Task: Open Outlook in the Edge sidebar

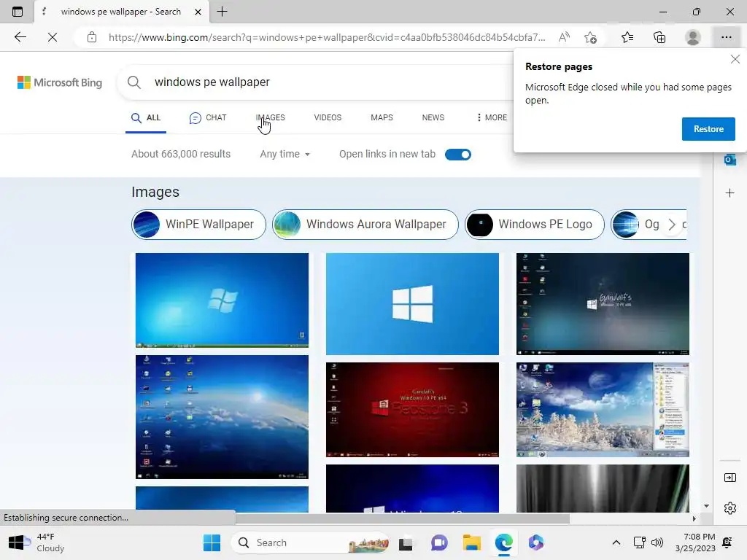Action: [x=729, y=160]
